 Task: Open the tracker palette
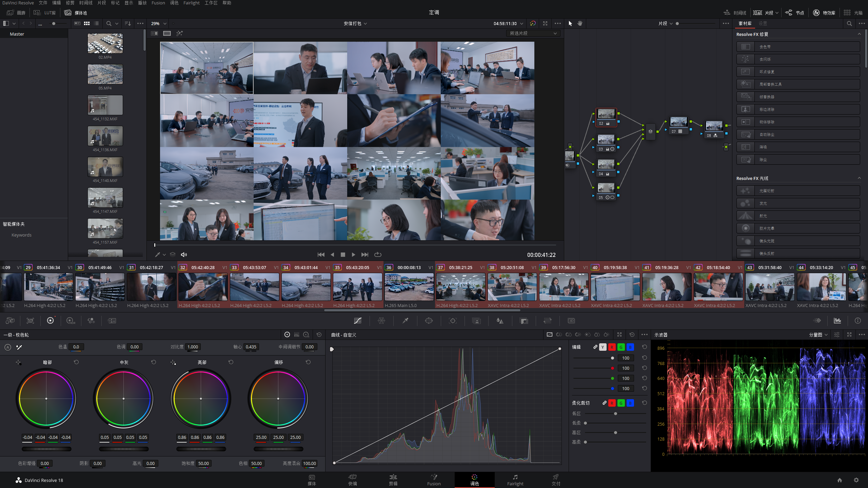[x=453, y=321]
